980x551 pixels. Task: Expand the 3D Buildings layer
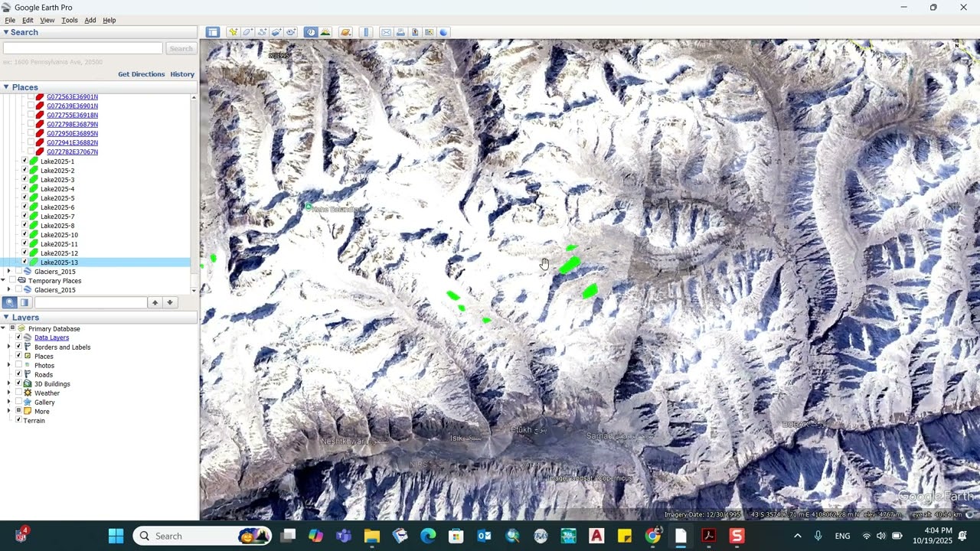[9, 383]
